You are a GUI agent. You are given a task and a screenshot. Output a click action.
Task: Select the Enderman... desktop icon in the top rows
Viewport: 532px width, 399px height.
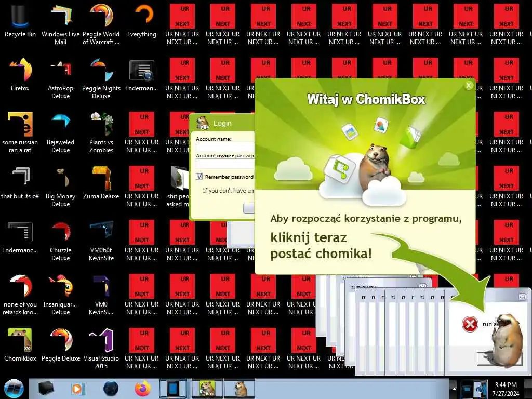(x=142, y=75)
